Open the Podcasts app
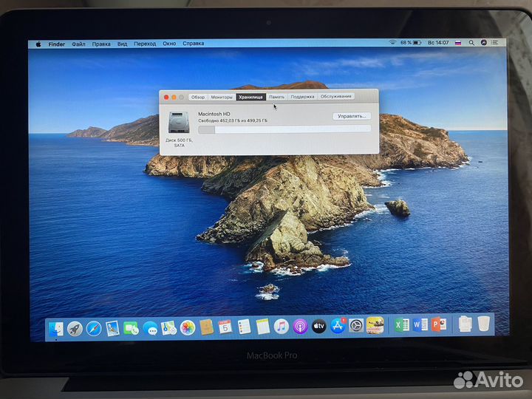Viewport: 532px width, 399px height. pos(300,327)
